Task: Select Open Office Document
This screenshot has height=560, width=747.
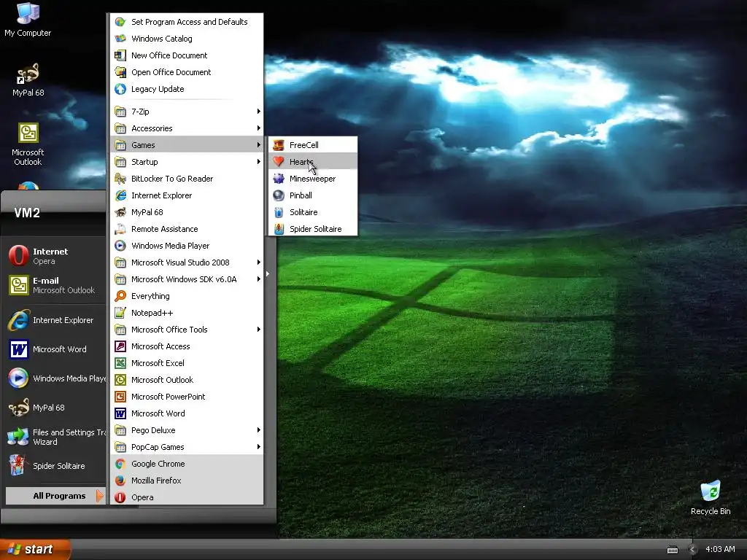Action: tap(187, 72)
